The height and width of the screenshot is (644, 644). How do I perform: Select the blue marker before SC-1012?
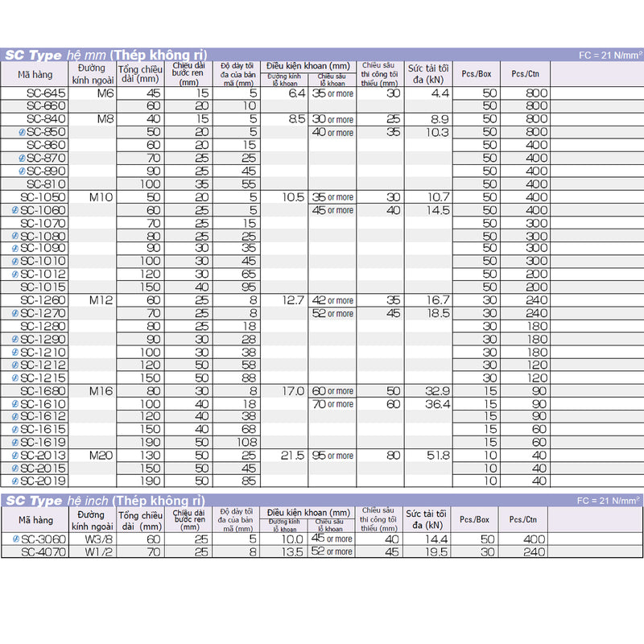click(15, 275)
